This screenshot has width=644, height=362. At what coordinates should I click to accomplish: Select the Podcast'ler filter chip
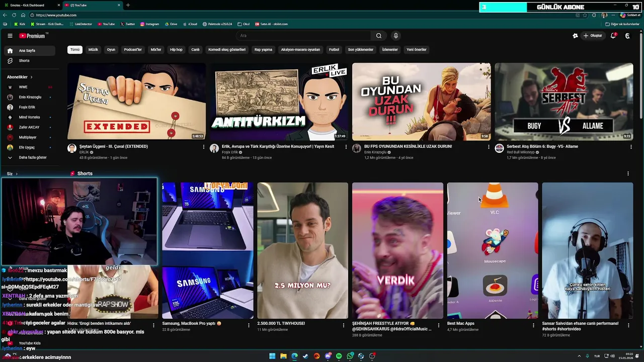(x=133, y=50)
